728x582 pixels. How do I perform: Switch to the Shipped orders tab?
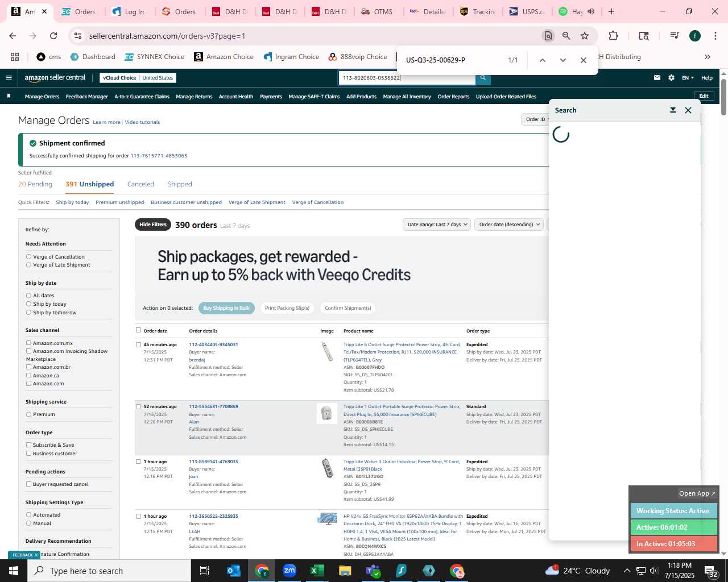tap(180, 184)
